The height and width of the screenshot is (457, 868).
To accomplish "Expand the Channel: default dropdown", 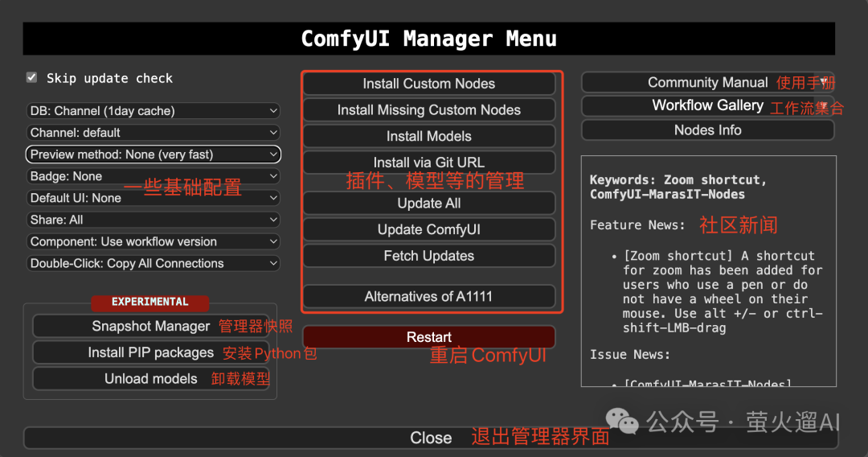I will [153, 133].
